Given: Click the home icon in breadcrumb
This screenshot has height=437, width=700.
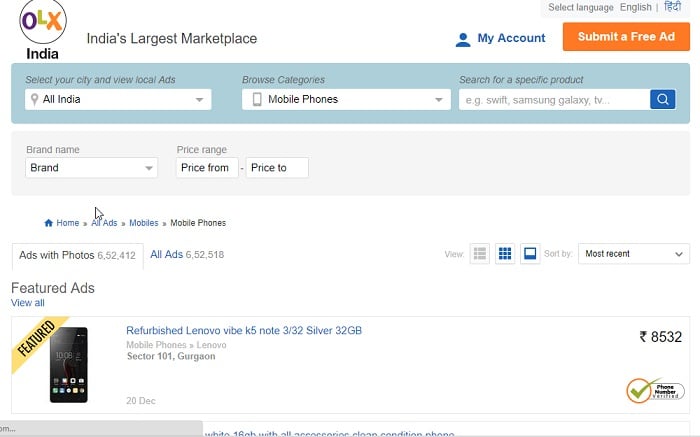Looking at the screenshot, I should 49,223.
